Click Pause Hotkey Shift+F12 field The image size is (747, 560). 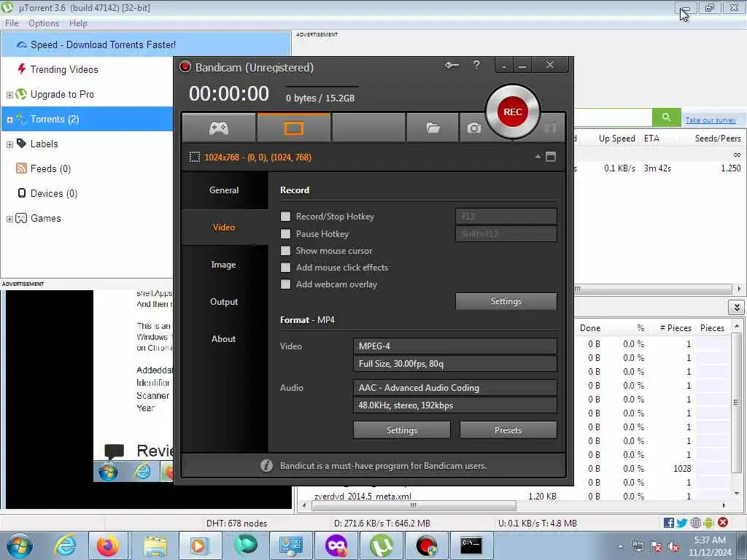tap(506, 234)
